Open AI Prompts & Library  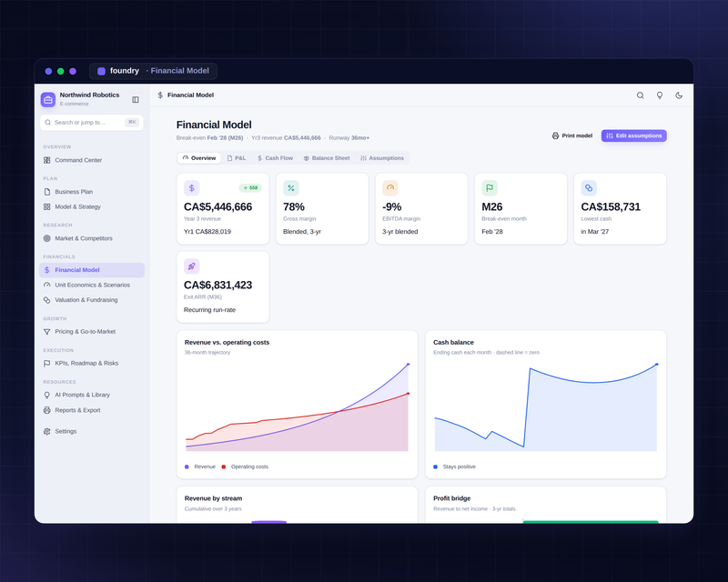coord(92,395)
